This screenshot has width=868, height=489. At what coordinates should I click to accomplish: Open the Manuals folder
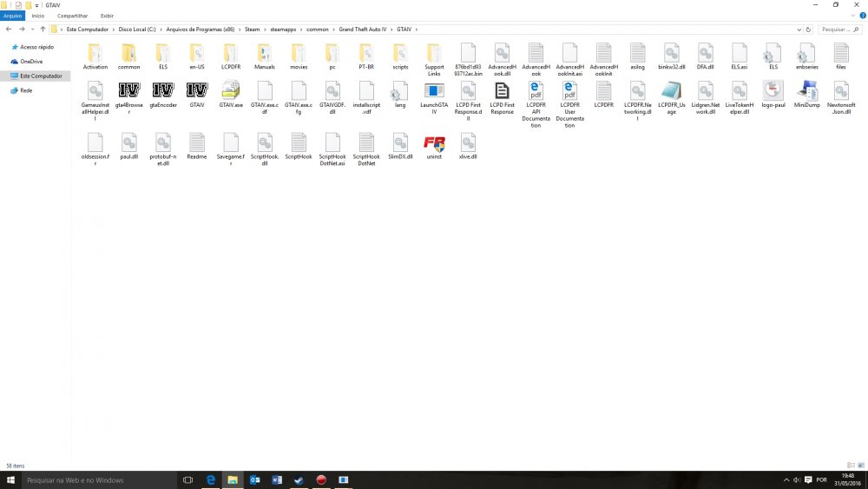pos(265,56)
